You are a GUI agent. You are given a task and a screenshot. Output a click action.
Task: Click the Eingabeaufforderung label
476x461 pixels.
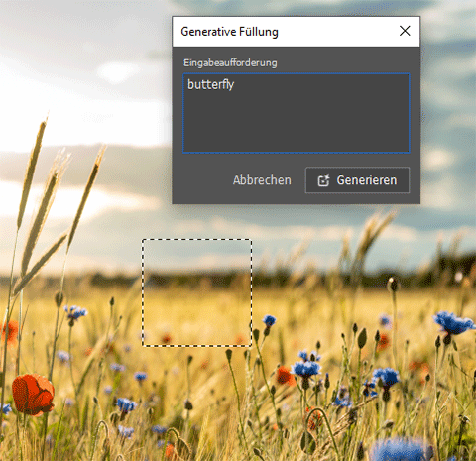[x=230, y=62]
